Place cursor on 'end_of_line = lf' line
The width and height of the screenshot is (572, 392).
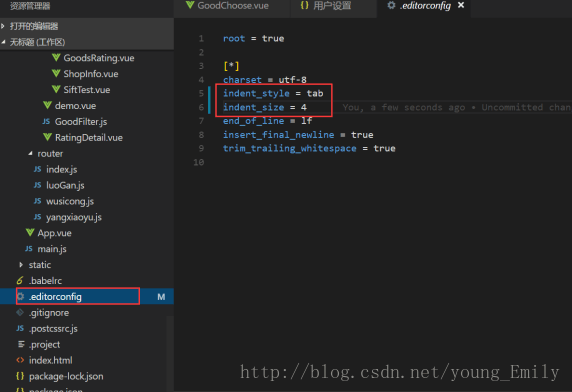coord(267,120)
